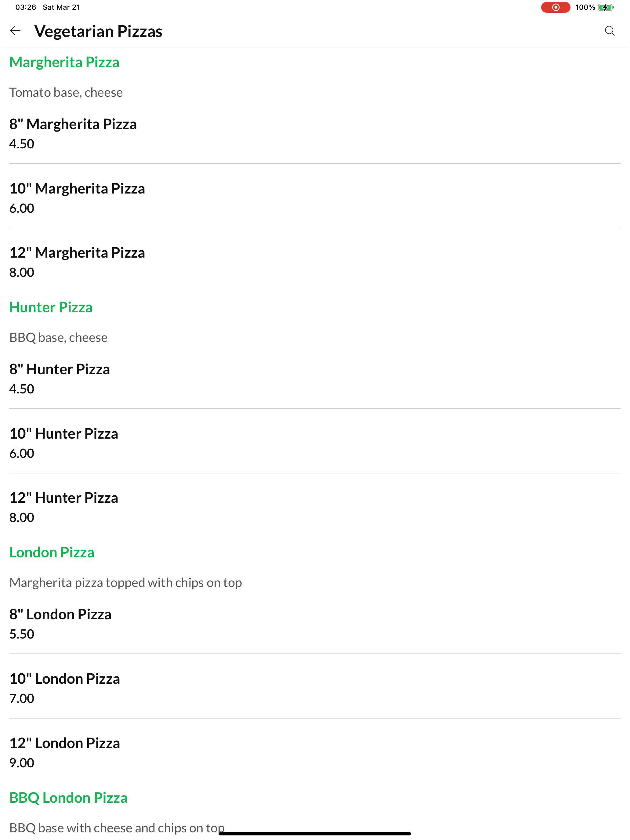
Task: Tap the red screen recording indicator
Action: click(556, 7)
